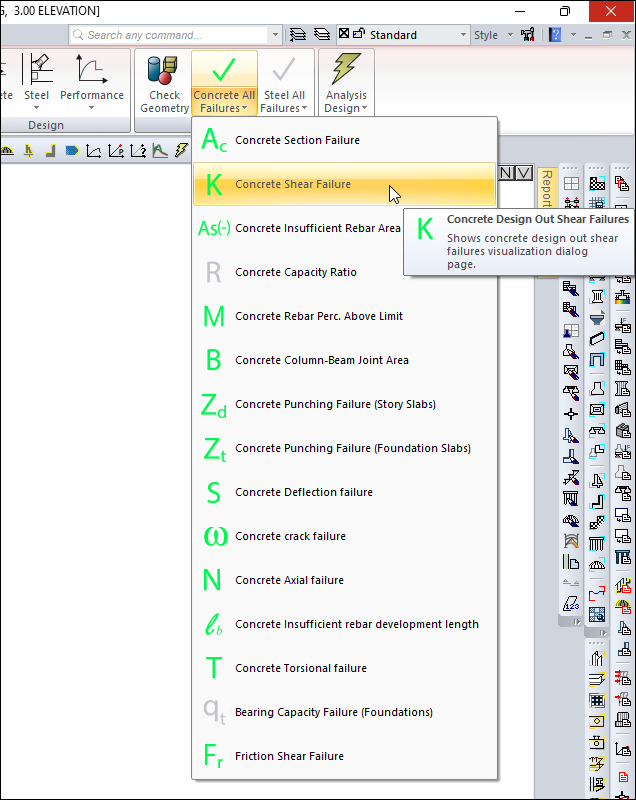Open the Style dropdown menu

492,35
